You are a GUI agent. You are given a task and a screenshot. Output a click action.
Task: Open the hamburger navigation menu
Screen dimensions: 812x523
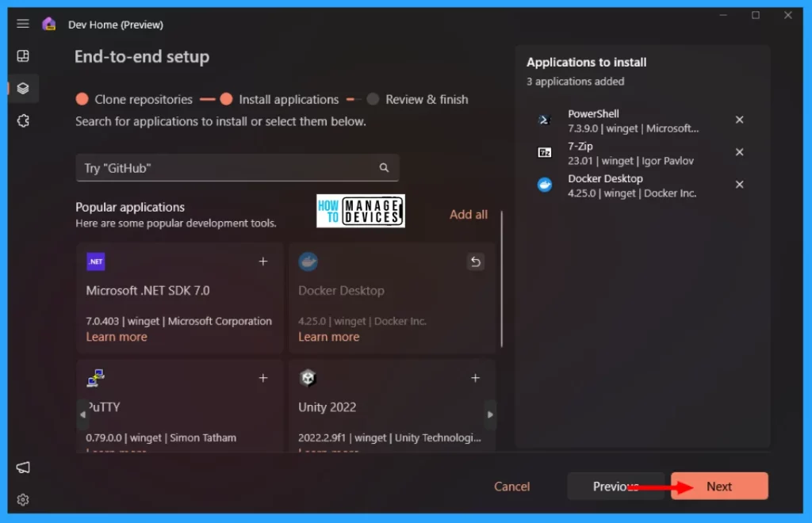23,24
